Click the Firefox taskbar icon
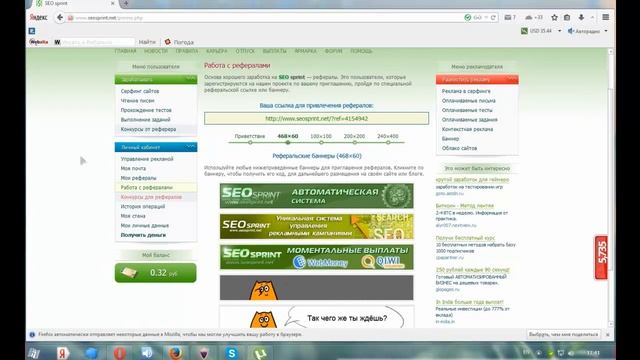 pyautogui.click(x=176, y=353)
